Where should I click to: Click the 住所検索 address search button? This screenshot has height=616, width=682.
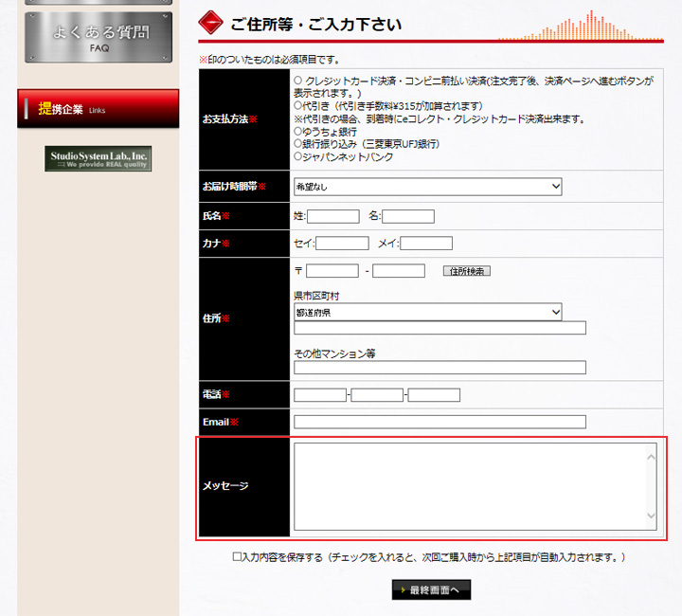(466, 271)
